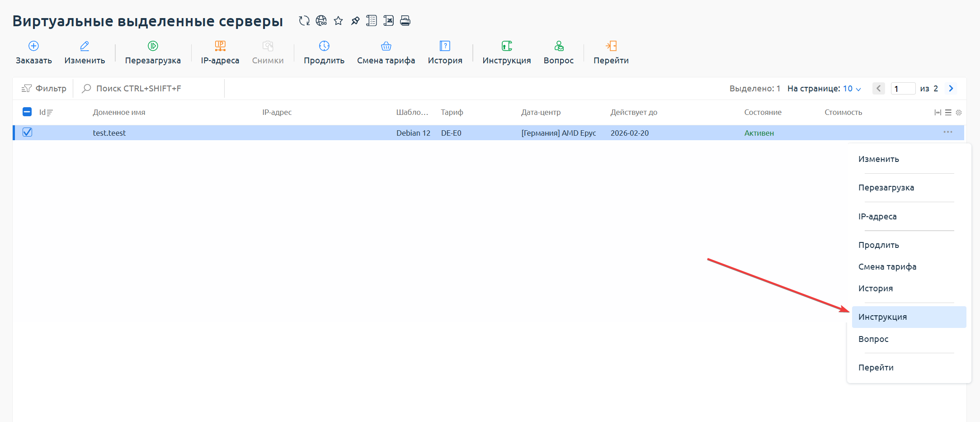
Task: Expand the 'На странице: 10' dropdown
Action: coord(852,89)
